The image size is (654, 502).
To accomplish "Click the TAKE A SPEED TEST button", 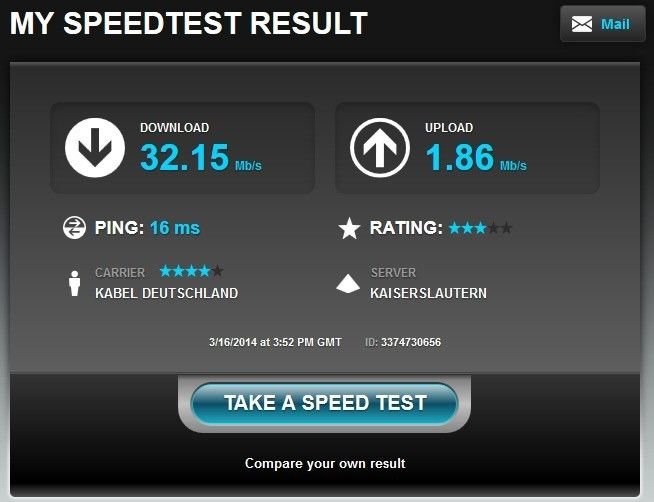I will click(324, 403).
